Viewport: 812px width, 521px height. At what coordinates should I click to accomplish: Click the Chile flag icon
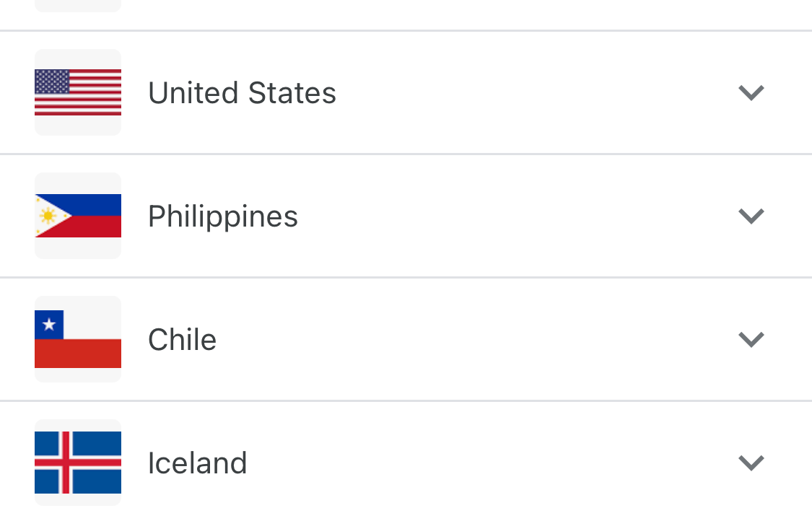[x=78, y=339]
